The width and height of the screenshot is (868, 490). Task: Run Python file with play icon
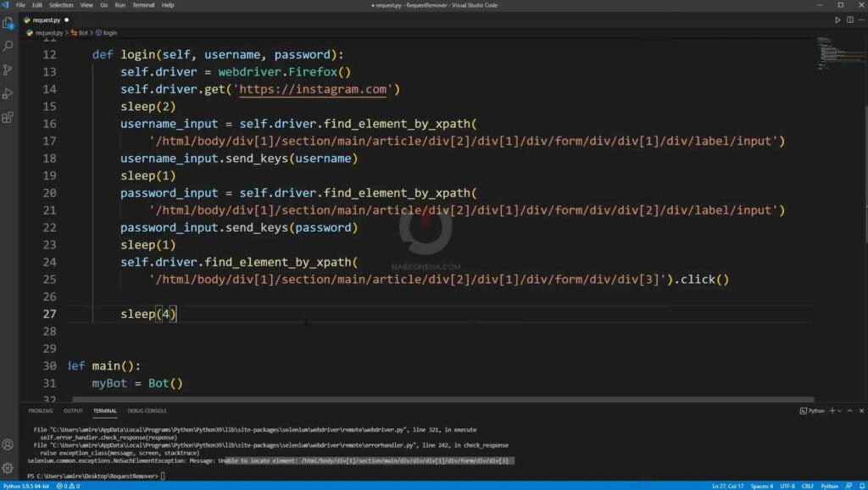(837, 20)
